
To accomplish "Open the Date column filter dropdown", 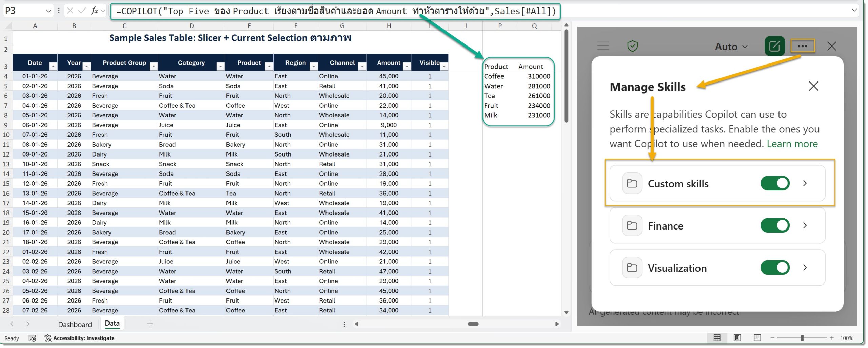I will pyautogui.click(x=53, y=66).
